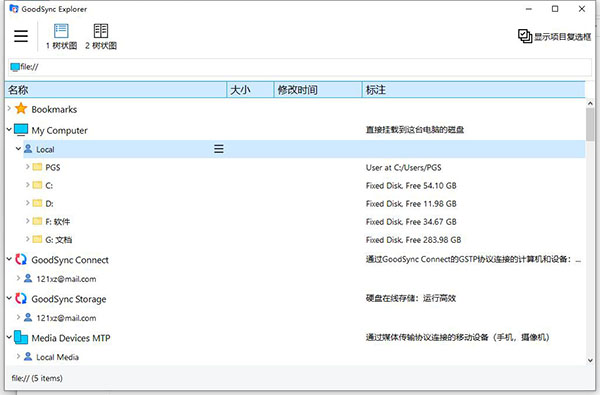Expand the Local Media node

(18, 356)
